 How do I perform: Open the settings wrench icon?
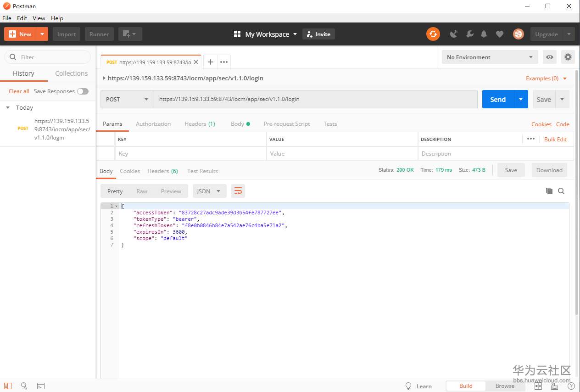click(469, 34)
